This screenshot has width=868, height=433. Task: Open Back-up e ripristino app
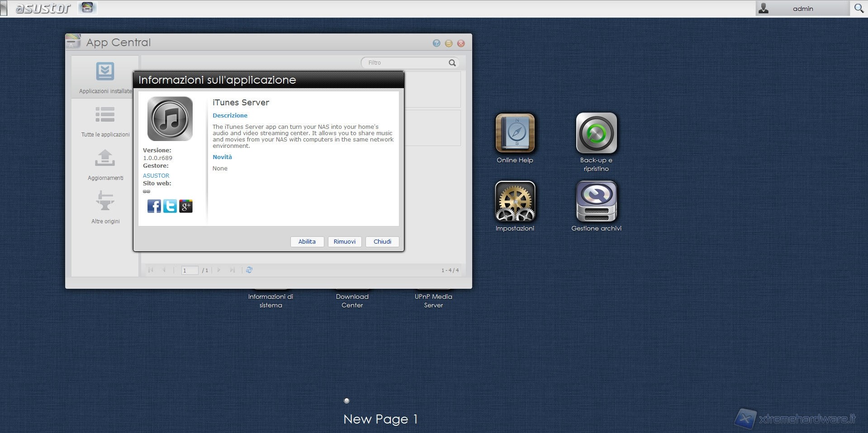point(596,133)
